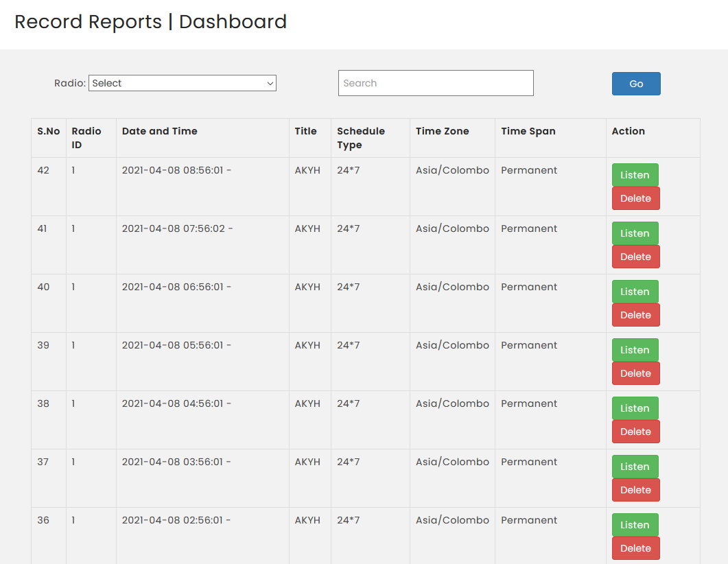728x564 pixels.
Task: Listen to record number 42
Action: (635, 175)
